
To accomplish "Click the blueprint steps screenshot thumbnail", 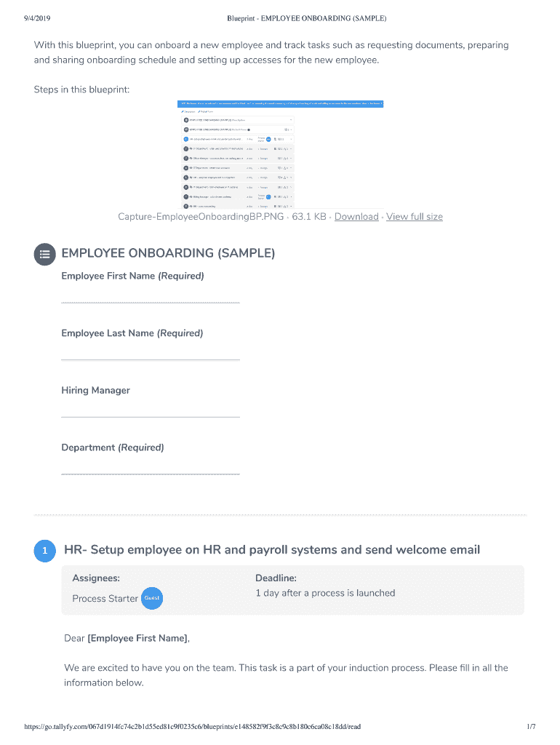I will (281, 154).
